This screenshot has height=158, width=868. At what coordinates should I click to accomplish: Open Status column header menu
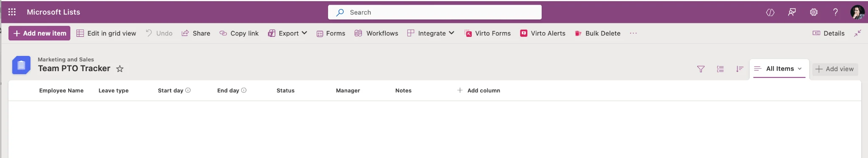286,90
